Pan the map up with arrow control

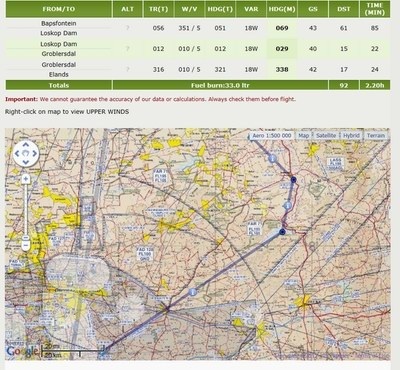pos(26,145)
